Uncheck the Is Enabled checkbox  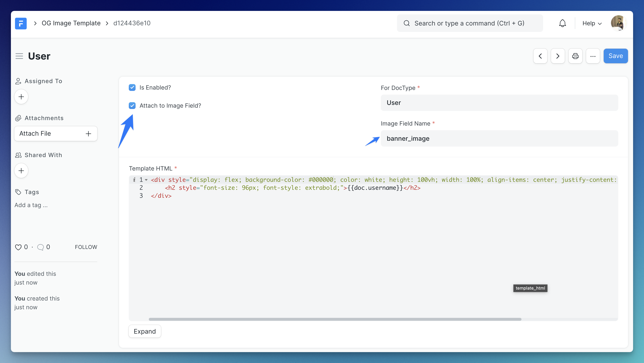click(x=132, y=87)
